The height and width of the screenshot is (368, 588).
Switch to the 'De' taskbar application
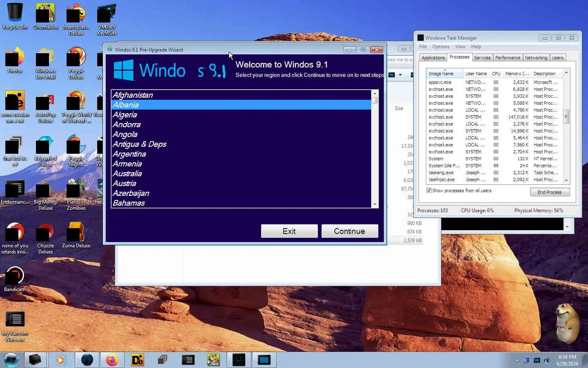(138, 360)
